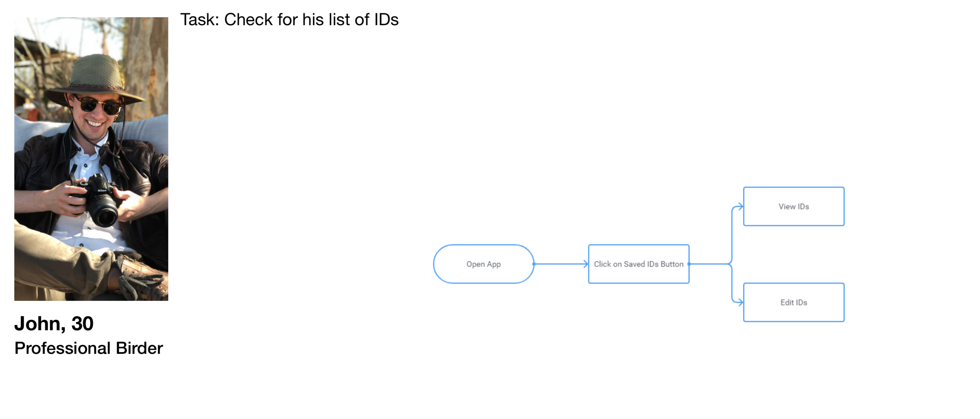This screenshot has height=419, width=980.
Task: Click the connector dot on Open App's edge
Action: (534, 264)
